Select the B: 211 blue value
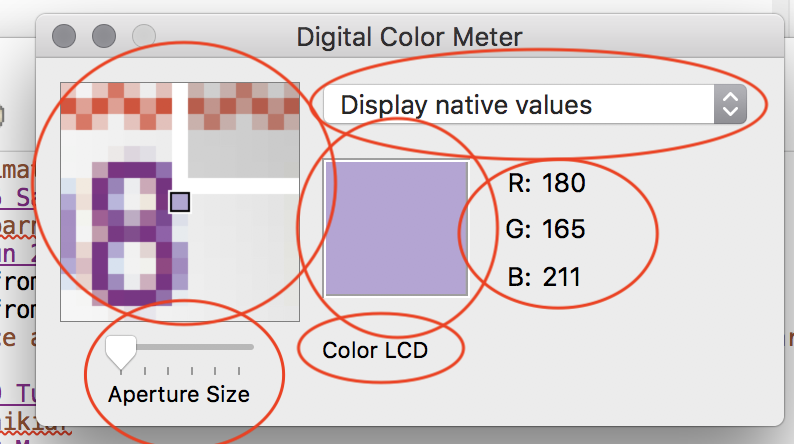The image size is (794, 444). point(546,276)
